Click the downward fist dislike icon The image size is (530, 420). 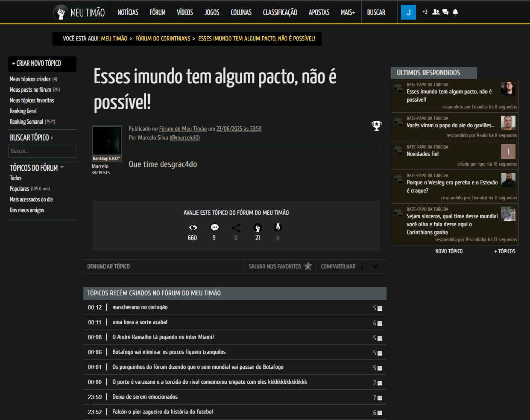coord(278,227)
